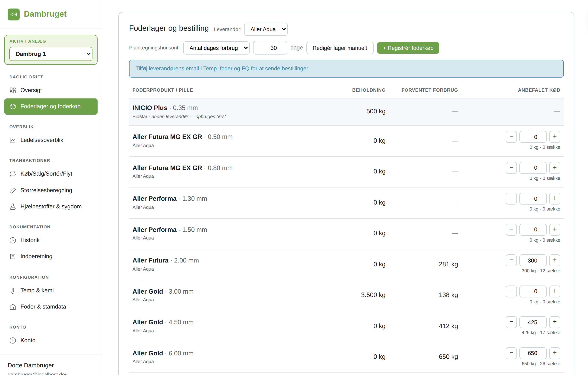588x375 pixels.
Task: Click quantity field for Aller Performa 1.50 mm
Action: 533,229
